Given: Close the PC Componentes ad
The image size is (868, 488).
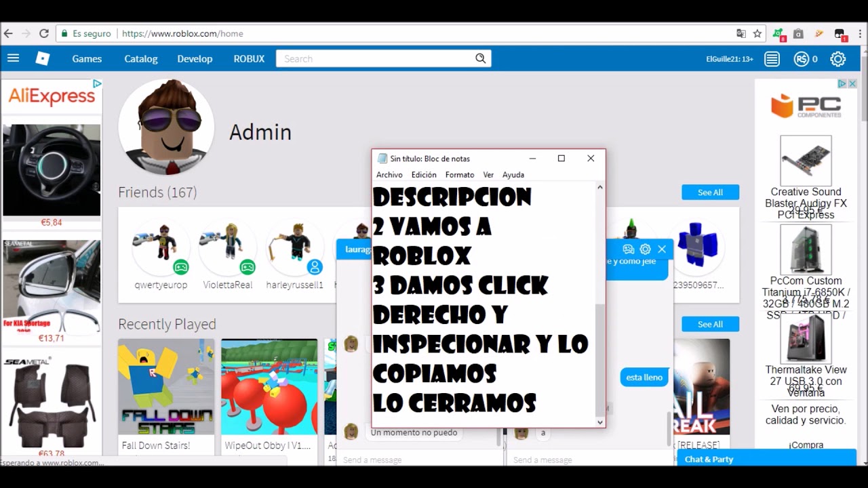Looking at the screenshot, I should point(852,83).
